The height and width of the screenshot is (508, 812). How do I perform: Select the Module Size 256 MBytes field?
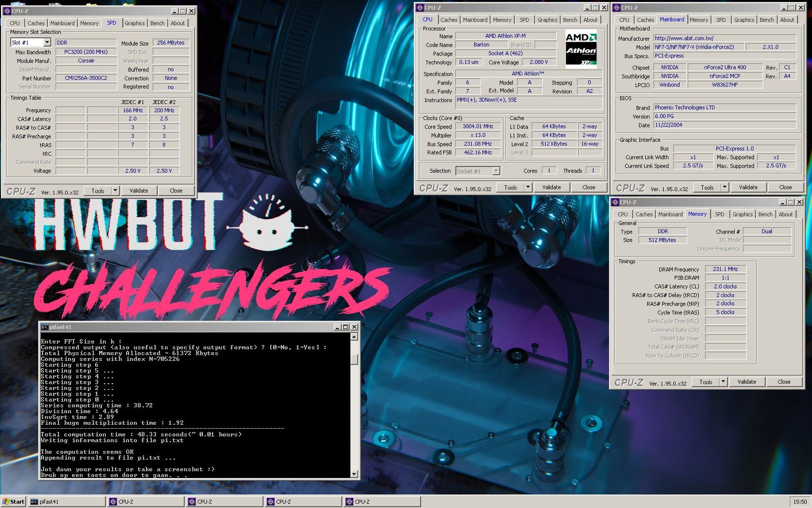tap(171, 43)
